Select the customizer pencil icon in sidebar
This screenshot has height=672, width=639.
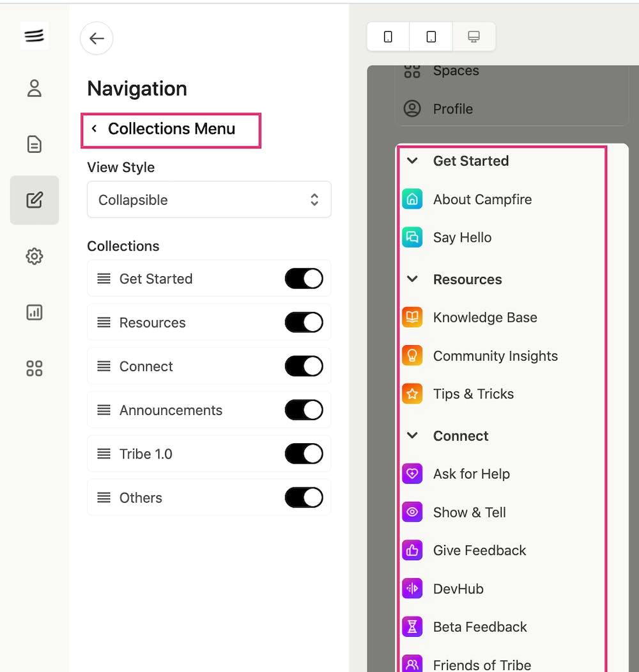(x=35, y=200)
